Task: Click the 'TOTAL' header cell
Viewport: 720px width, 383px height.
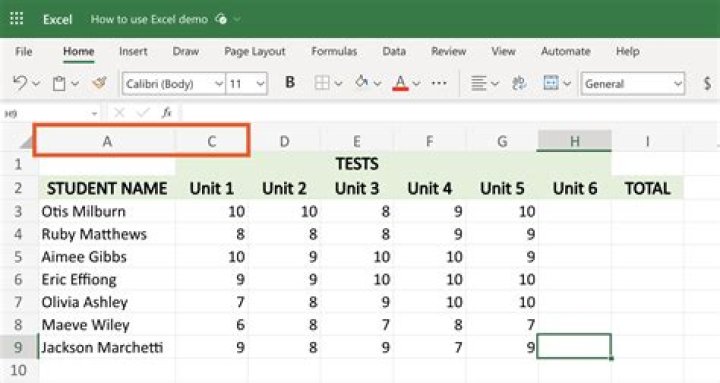Action: (x=647, y=188)
